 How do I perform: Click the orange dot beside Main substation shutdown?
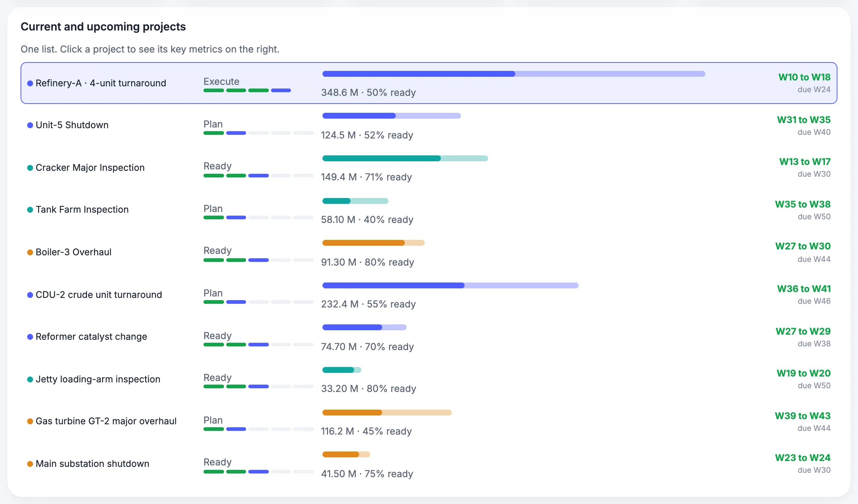point(30,464)
